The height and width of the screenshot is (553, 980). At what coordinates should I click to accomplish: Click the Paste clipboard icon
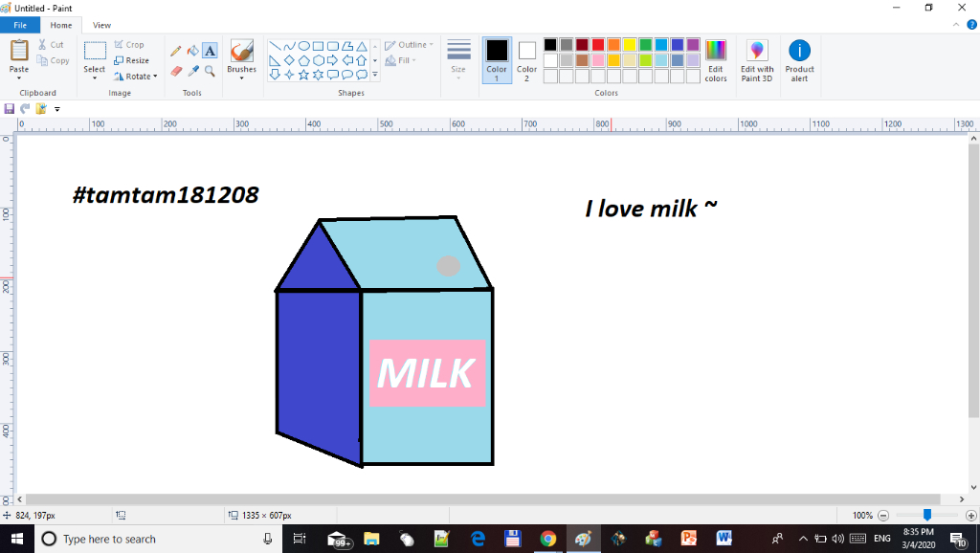(19, 51)
